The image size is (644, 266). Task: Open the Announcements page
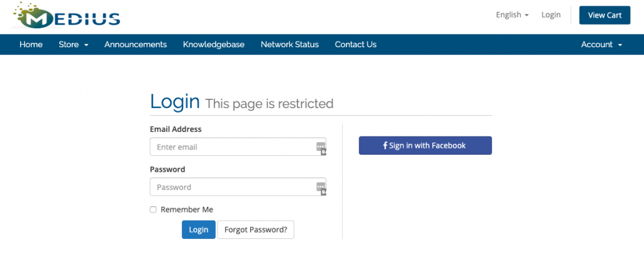pos(136,44)
